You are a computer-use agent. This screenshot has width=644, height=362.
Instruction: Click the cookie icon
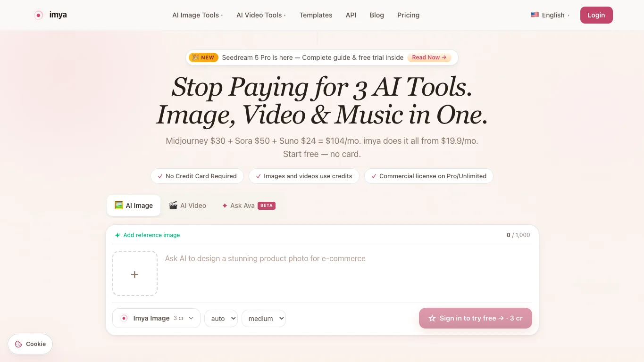tap(18, 344)
